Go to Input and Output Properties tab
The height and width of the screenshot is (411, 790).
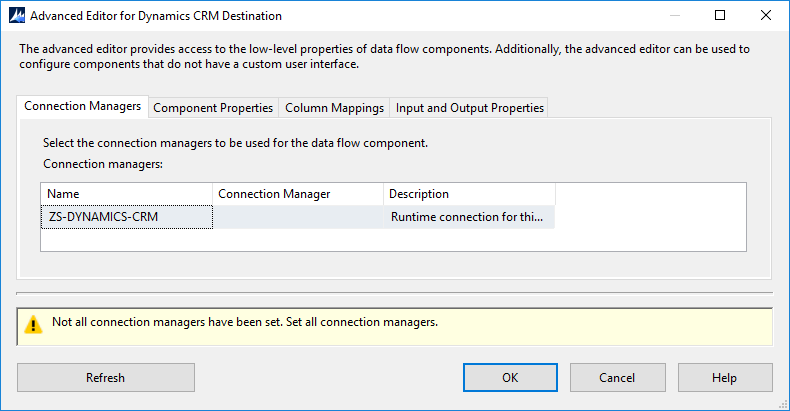[x=469, y=108]
